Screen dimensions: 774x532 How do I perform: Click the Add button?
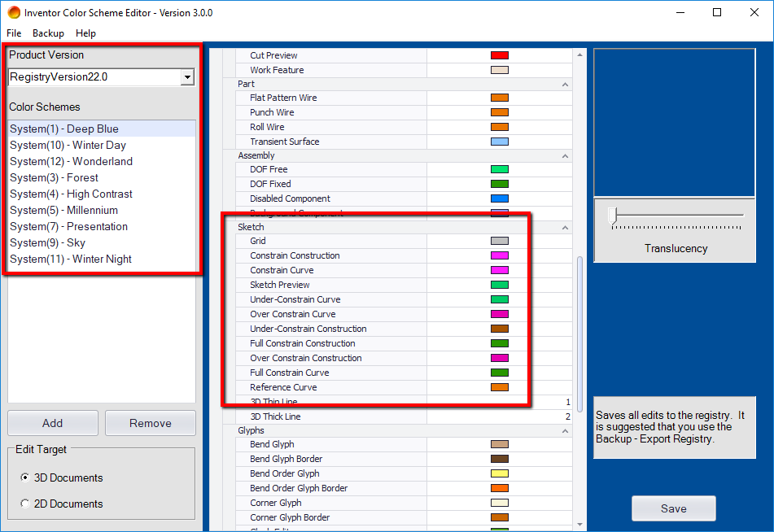click(53, 423)
